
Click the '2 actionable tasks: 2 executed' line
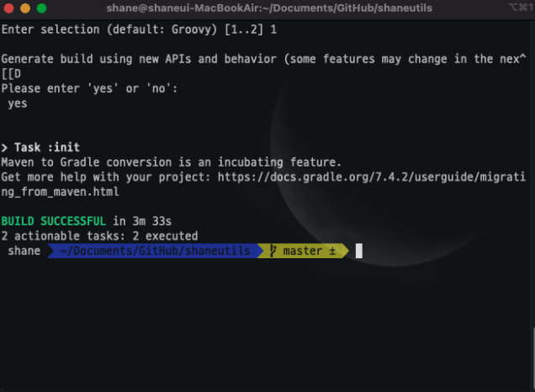pyautogui.click(x=99, y=236)
